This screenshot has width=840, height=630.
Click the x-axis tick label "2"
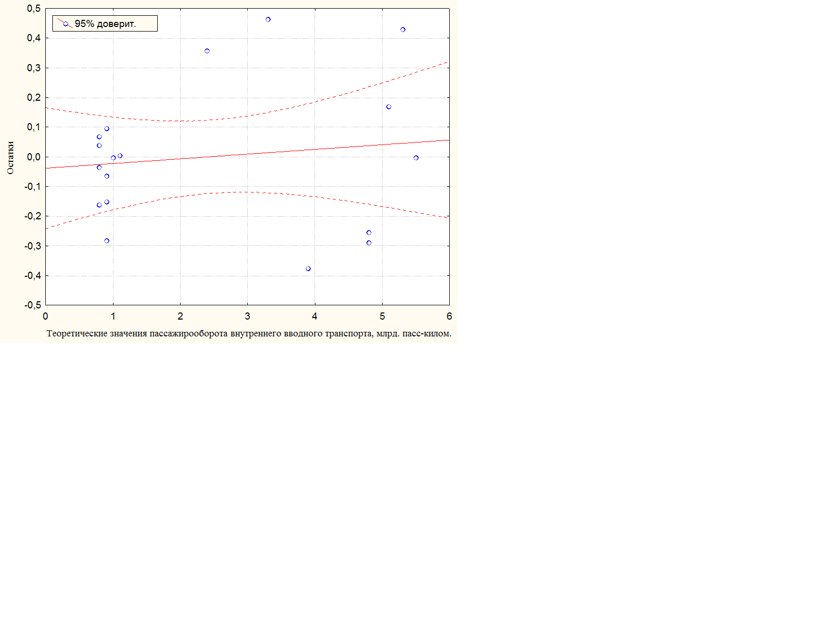click(x=180, y=317)
